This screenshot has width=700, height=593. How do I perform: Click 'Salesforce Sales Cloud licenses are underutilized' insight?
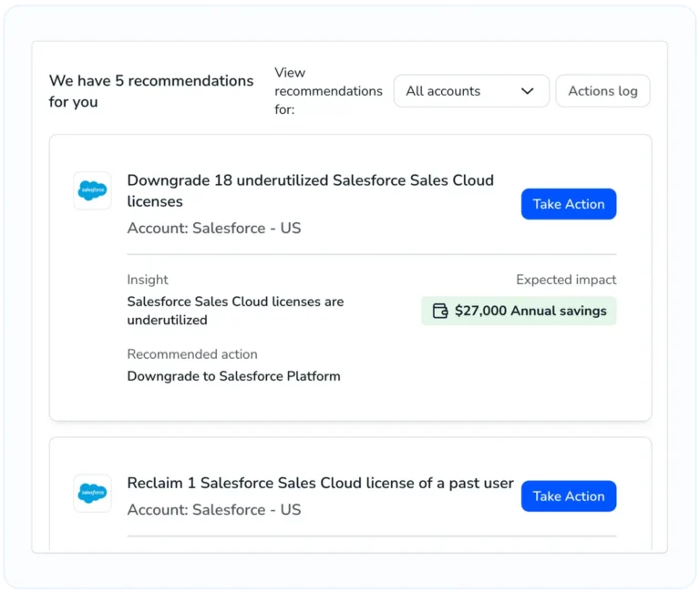point(235,311)
